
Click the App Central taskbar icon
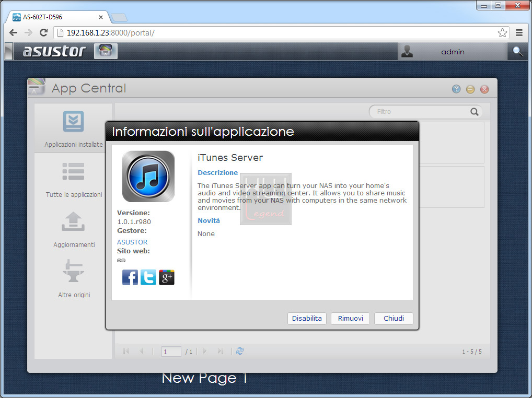click(x=106, y=51)
